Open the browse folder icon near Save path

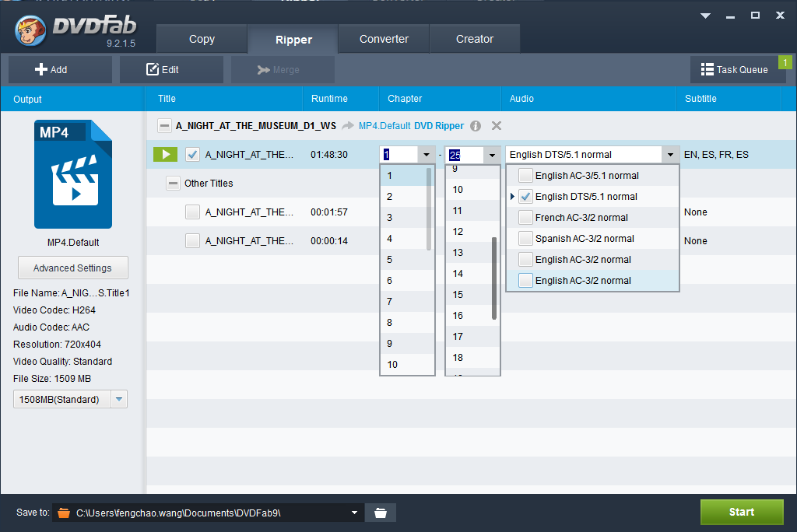click(x=381, y=513)
